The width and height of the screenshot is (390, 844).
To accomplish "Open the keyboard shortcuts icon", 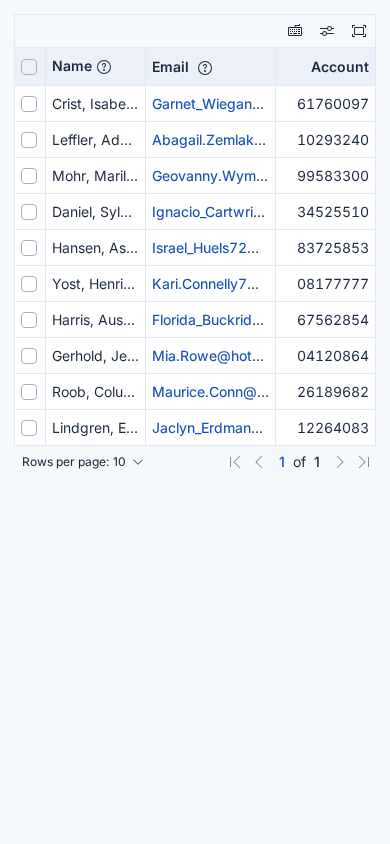I will click(295, 31).
